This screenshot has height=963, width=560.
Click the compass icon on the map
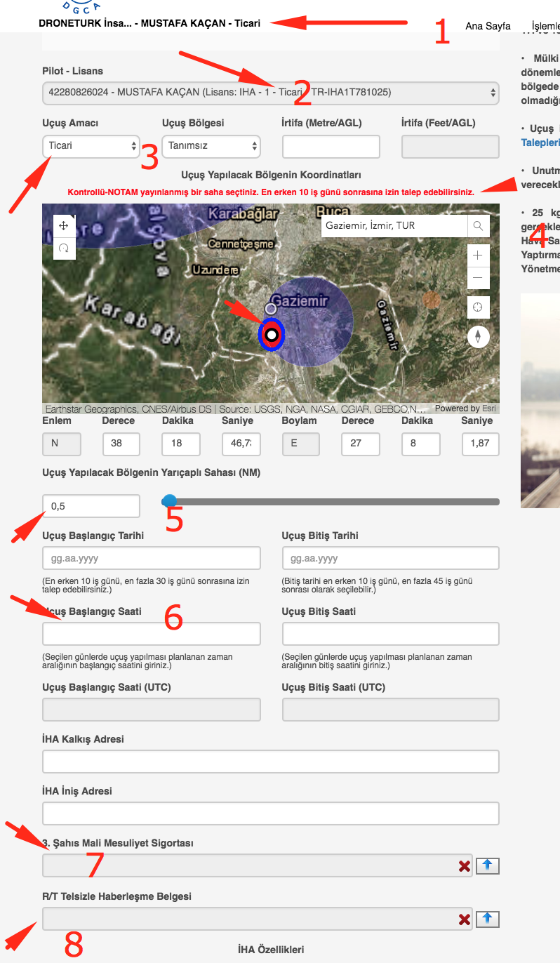coord(479,336)
